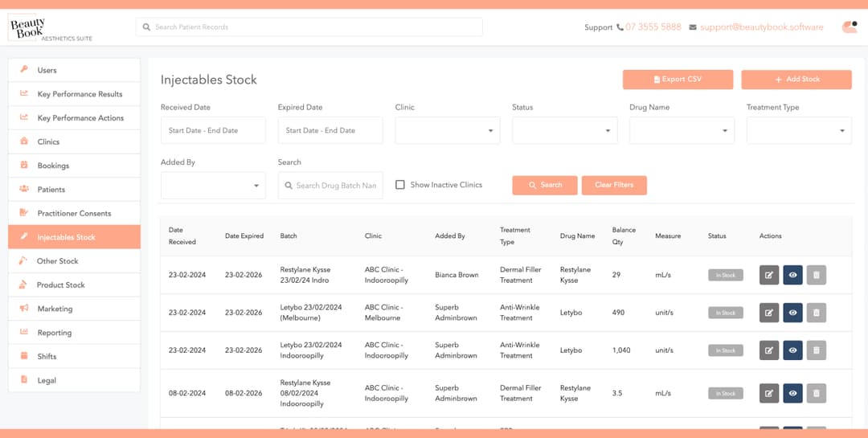View the Letybo 490 units row details
The width and height of the screenshot is (868, 438).
(792, 313)
